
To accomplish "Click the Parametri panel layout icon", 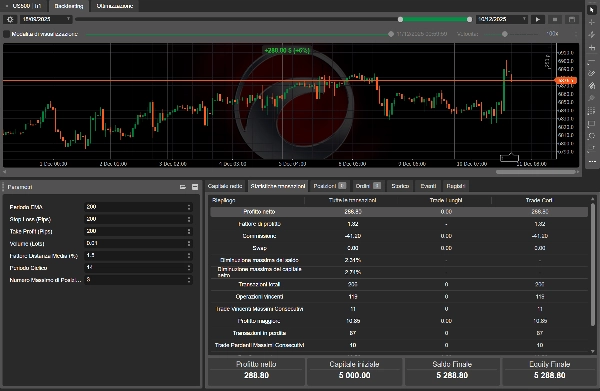I will coord(183,187).
